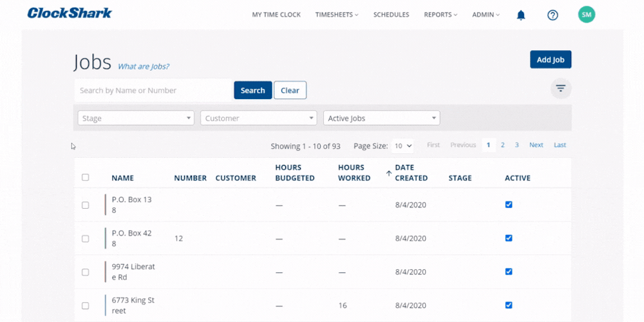Select the 9974 Liberate Rd row checkbox
This screenshot has height=322, width=644.
point(85,272)
